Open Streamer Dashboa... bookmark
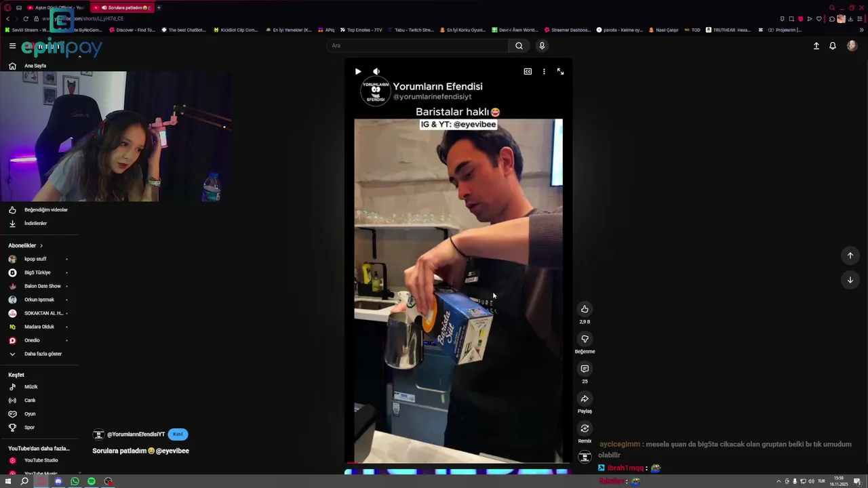This screenshot has height=488, width=868. click(x=568, y=30)
